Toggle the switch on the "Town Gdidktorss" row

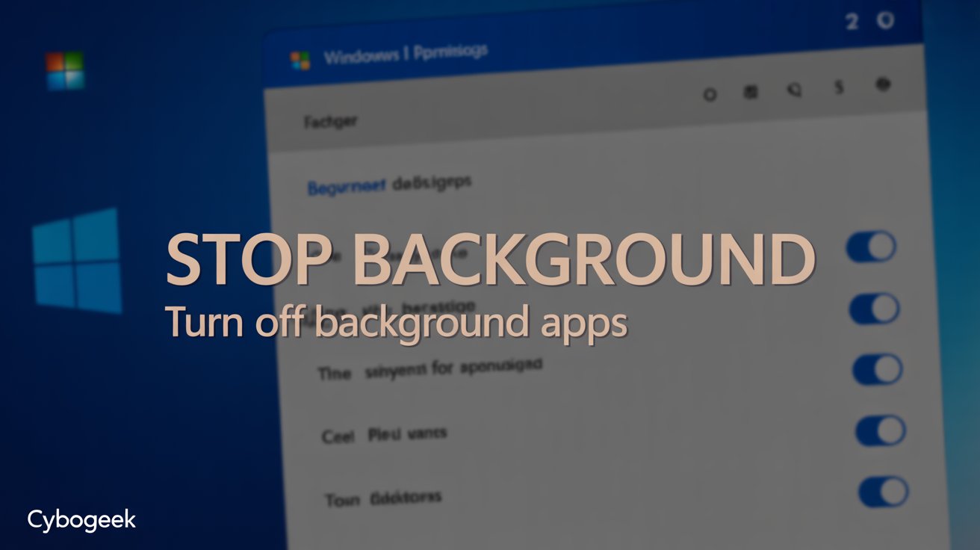[x=884, y=492]
